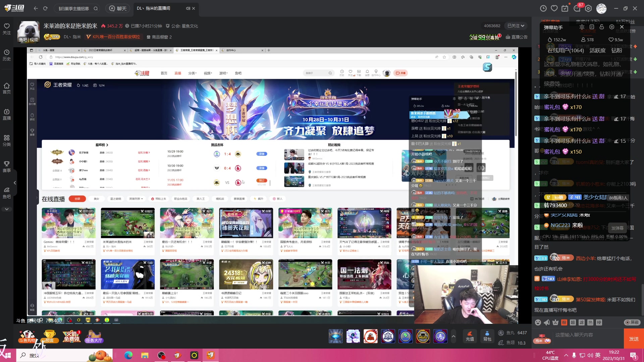Click the refresh page icon
The width and height of the screenshot is (644, 362).
click(x=46, y=8)
